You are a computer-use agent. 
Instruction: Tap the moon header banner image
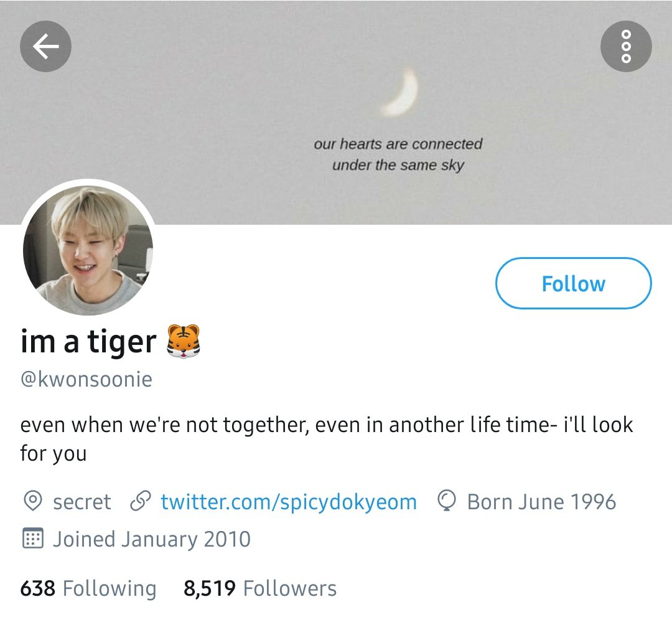pos(336,111)
